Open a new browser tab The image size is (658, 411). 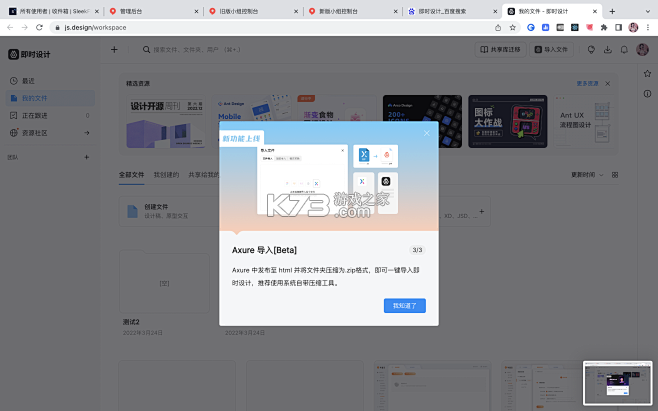612,11
